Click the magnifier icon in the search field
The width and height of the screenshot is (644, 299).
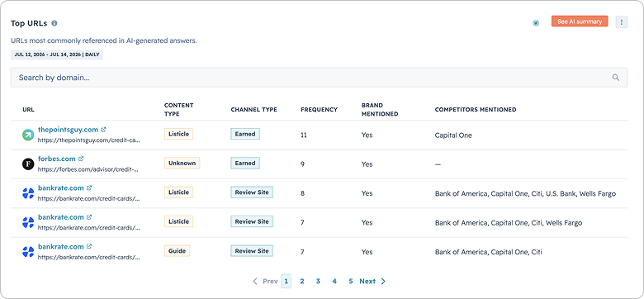616,77
